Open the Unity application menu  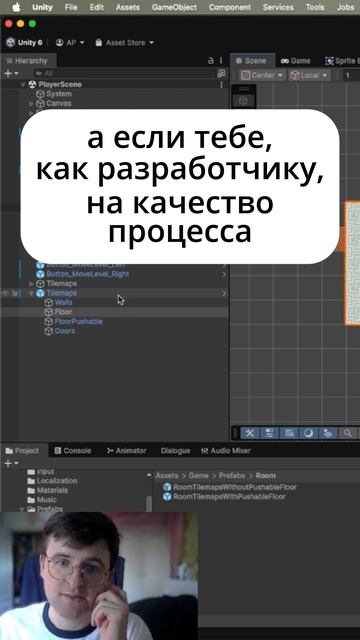(x=42, y=7)
